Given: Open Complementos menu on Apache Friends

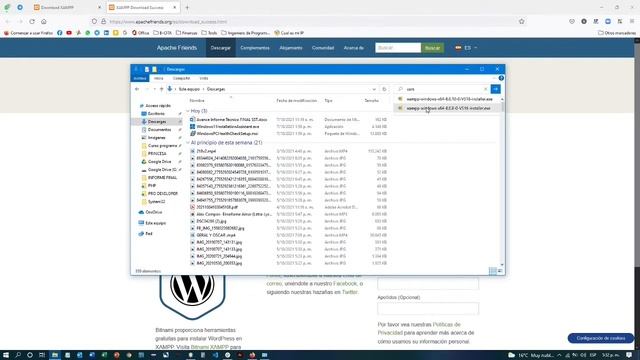Looking at the screenshot, I should point(255,48).
